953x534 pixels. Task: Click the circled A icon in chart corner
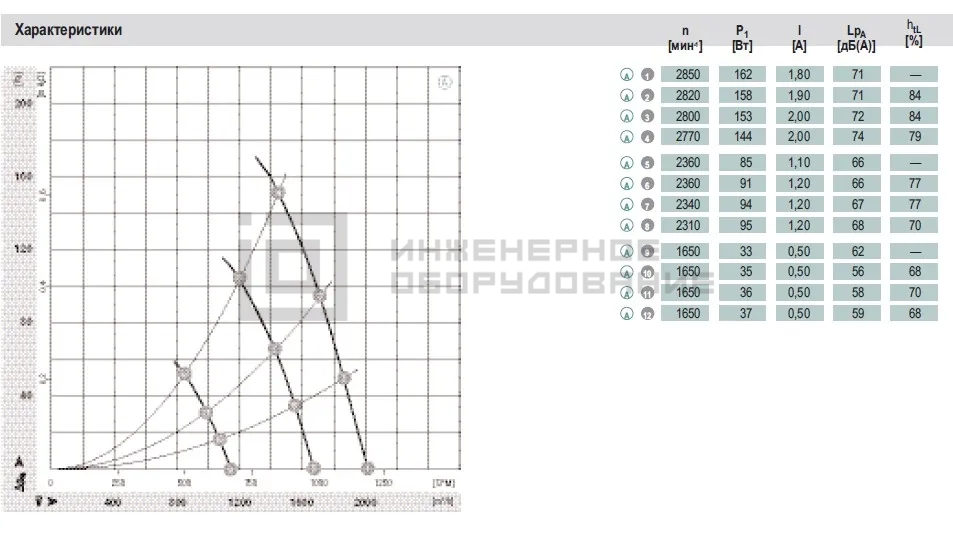pos(445,82)
